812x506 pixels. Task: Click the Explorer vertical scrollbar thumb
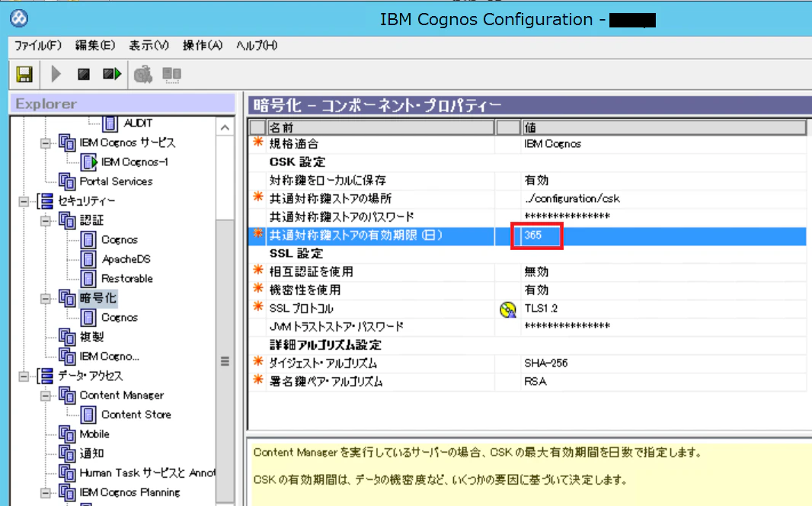pyautogui.click(x=225, y=361)
